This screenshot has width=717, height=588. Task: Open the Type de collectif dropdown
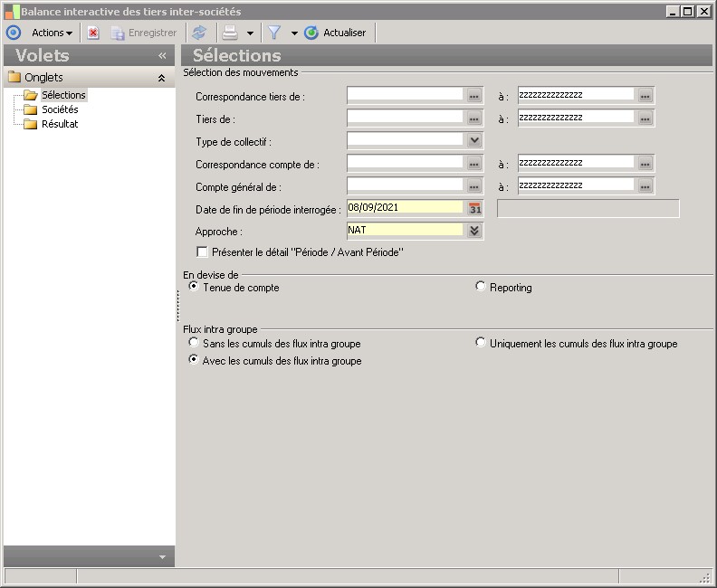tap(474, 140)
